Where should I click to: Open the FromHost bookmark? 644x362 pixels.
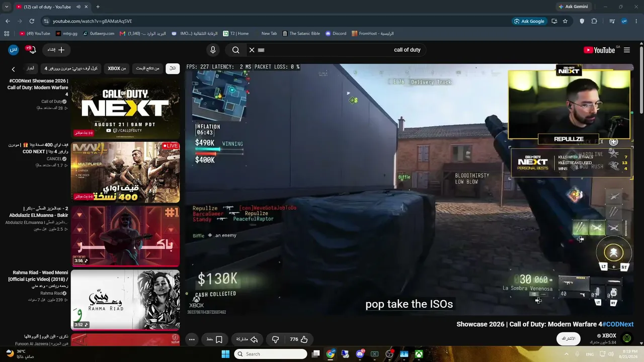click(373, 34)
